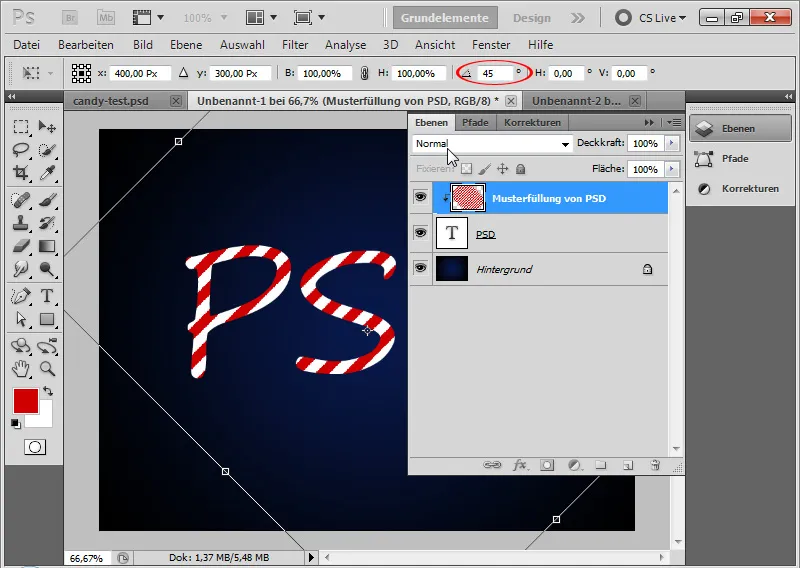
Task: Select the Eraser tool
Action: [x=21, y=246]
